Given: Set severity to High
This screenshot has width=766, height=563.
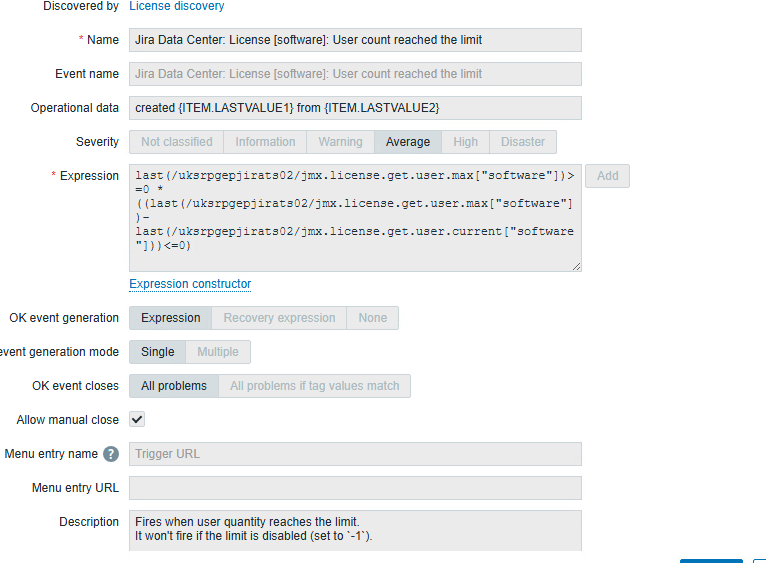Looking at the screenshot, I should point(465,142).
